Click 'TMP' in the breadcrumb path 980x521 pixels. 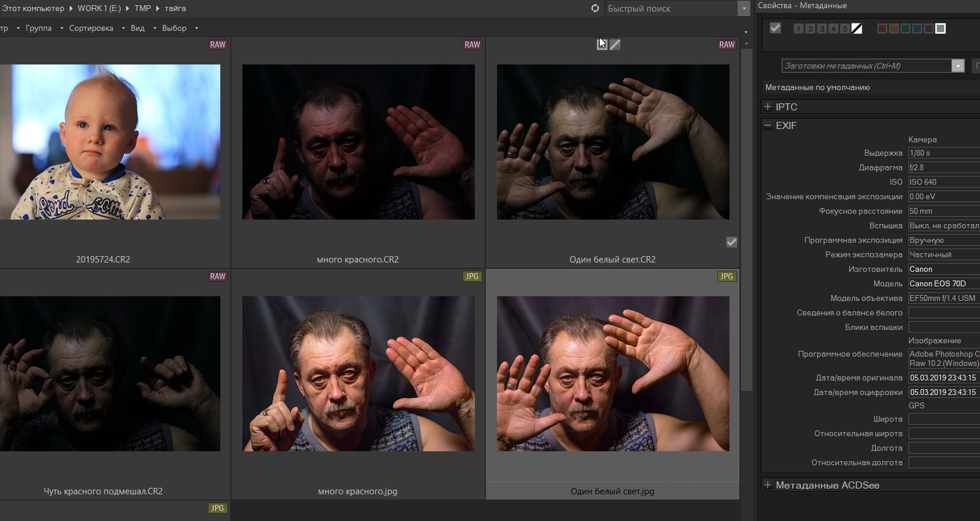(142, 8)
